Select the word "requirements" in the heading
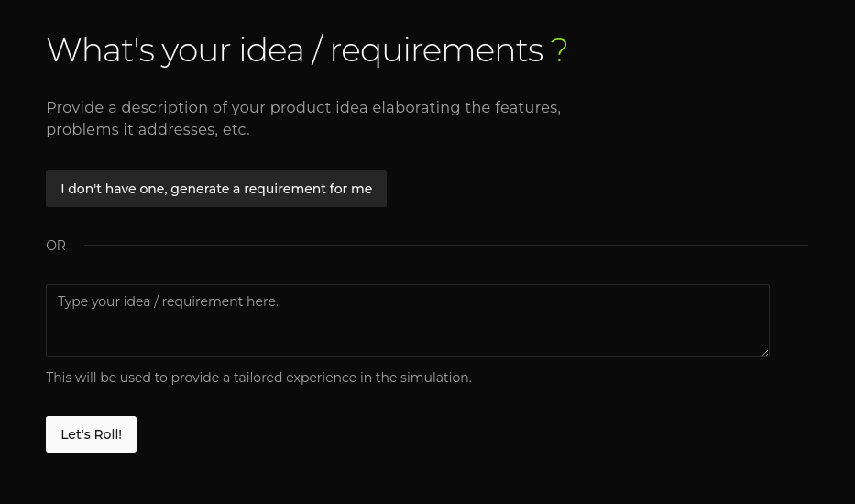855x504 pixels. [x=436, y=50]
